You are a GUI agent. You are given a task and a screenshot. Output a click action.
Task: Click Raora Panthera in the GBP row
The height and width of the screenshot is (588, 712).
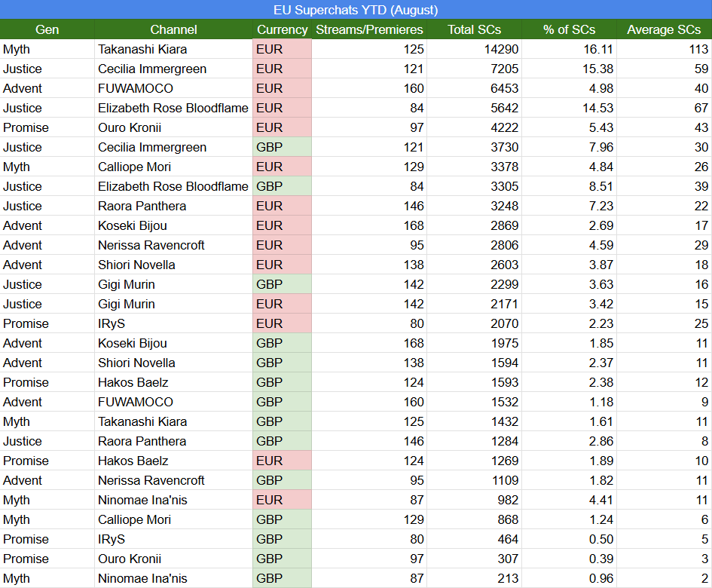(x=142, y=441)
